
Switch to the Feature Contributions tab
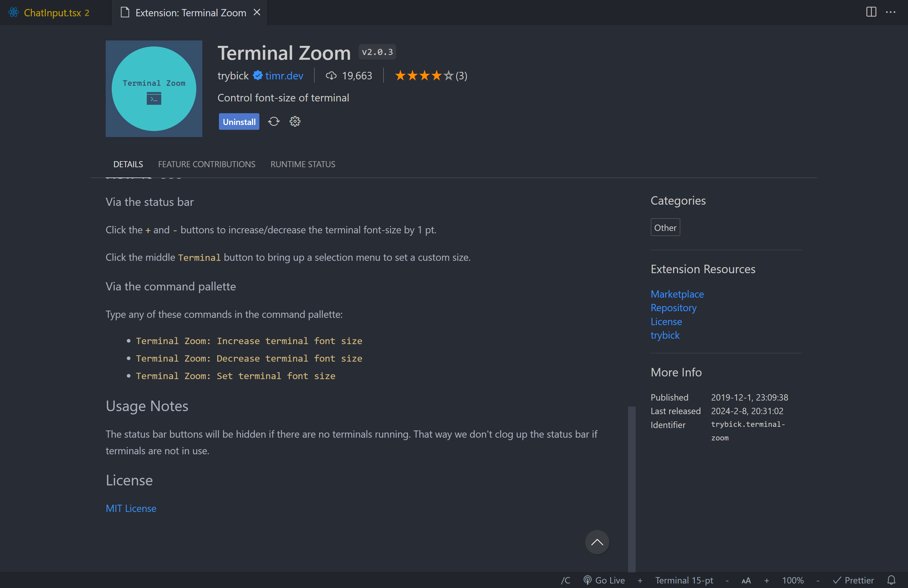click(207, 164)
